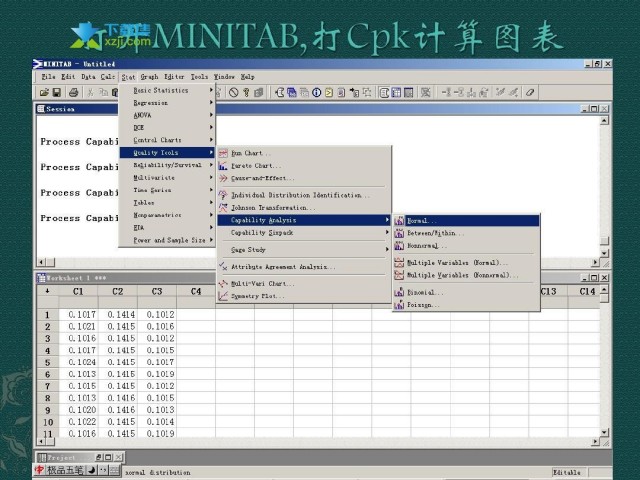The height and width of the screenshot is (480, 640).
Task: Click the Clear Cells eraser toolbar icon
Action: click(530, 93)
